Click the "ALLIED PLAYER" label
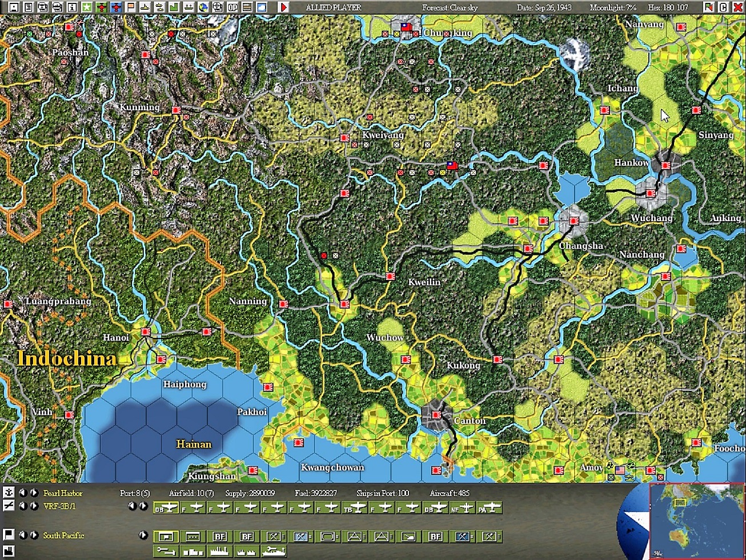The image size is (746, 560). point(334,7)
